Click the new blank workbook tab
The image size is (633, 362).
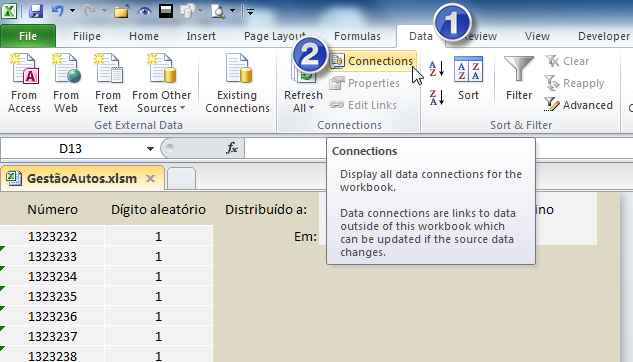tap(181, 178)
